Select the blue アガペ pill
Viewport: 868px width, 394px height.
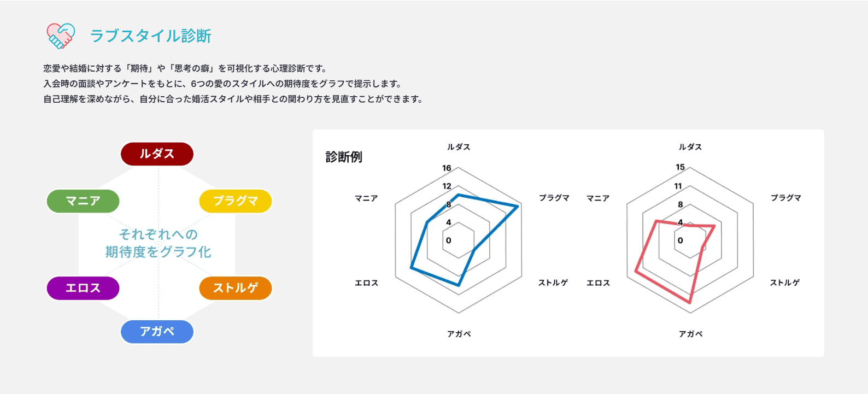157,331
